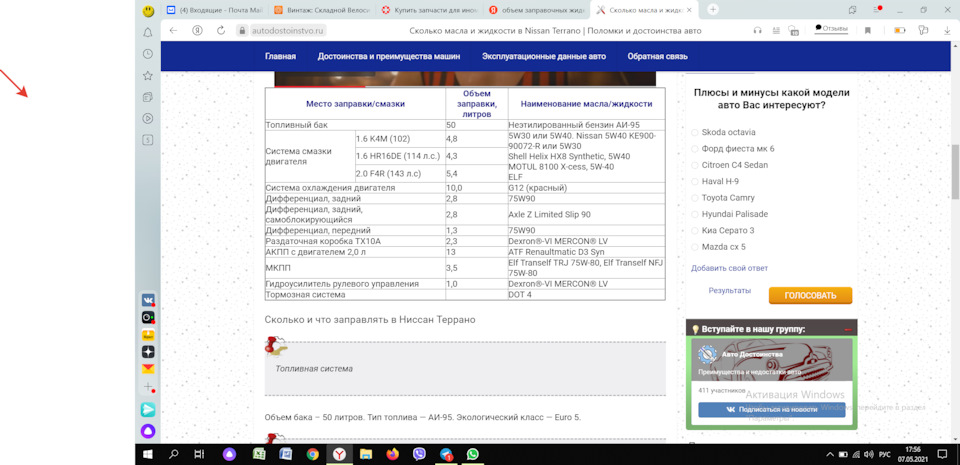Open bookmarks star in sidebar
The height and width of the screenshot is (465, 960).
[148, 76]
